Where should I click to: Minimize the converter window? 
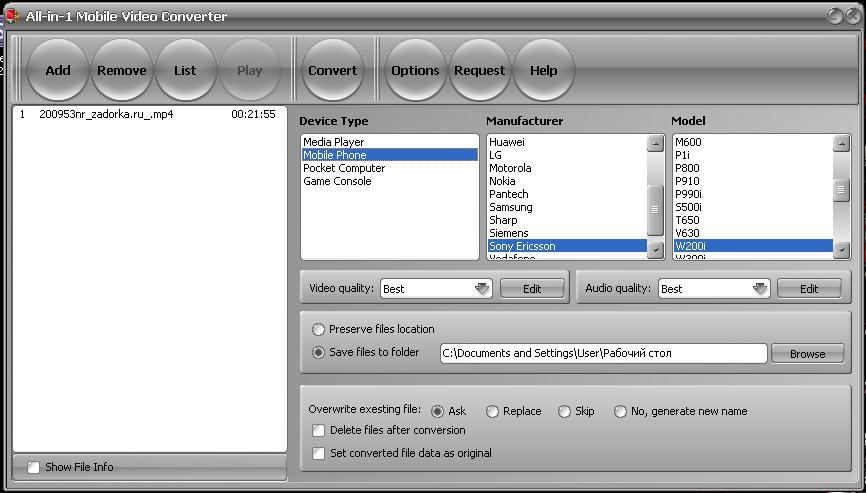point(835,16)
